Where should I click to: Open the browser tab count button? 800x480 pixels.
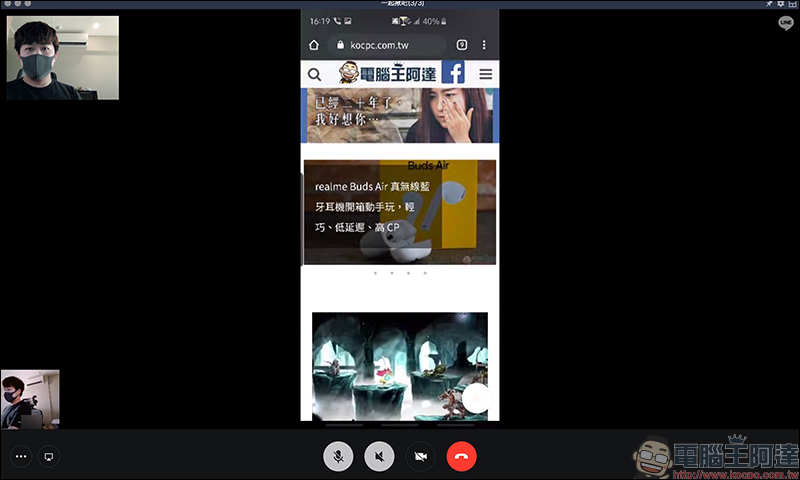[x=462, y=45]
